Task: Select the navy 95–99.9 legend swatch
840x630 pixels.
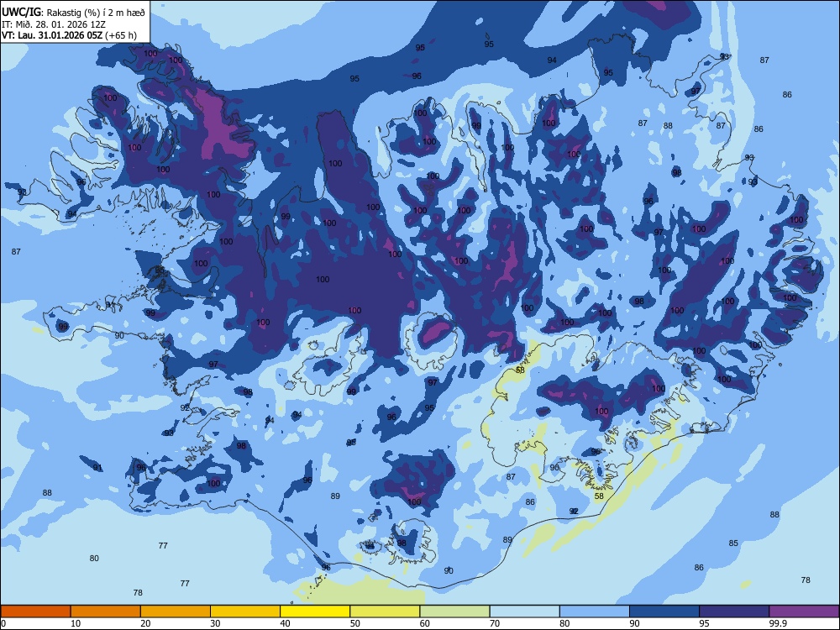Action: [x=734, y=612]
